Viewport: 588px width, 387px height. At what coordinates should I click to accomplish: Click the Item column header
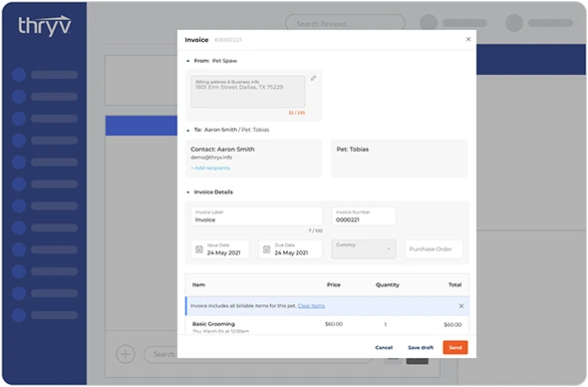point(198,285)
